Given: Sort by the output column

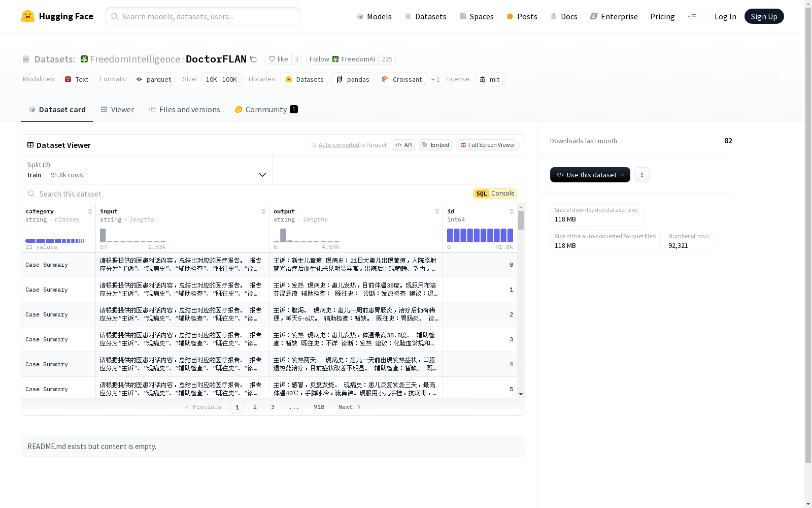Looking at the screenshot, I should (x=437, y=211).
